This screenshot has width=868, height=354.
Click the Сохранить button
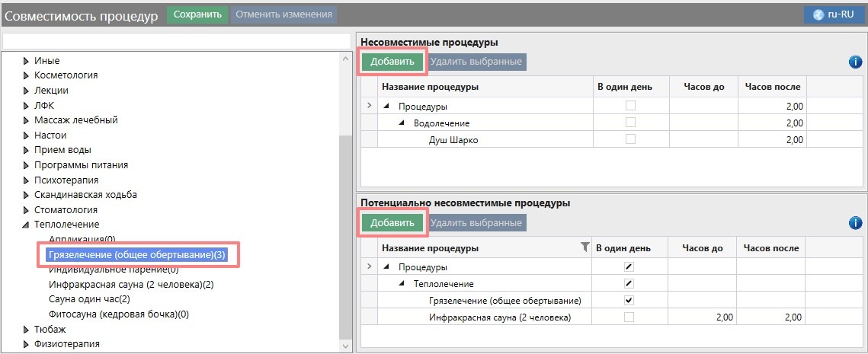coord(197,14)
